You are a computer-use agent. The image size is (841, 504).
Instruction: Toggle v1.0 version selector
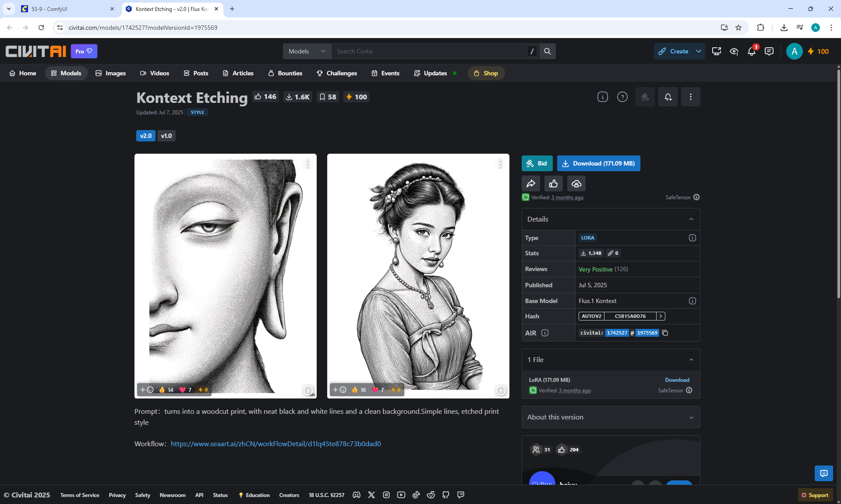tap(166, 136)
